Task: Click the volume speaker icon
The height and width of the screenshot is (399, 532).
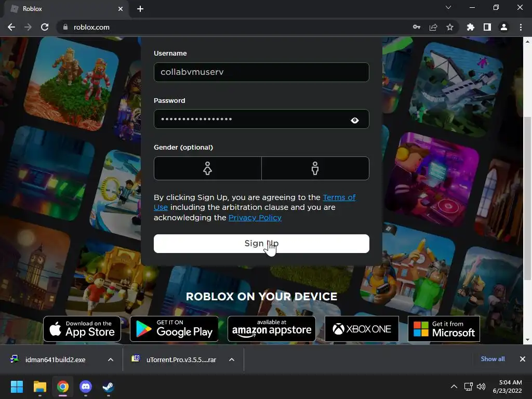Action: [481, 387]
